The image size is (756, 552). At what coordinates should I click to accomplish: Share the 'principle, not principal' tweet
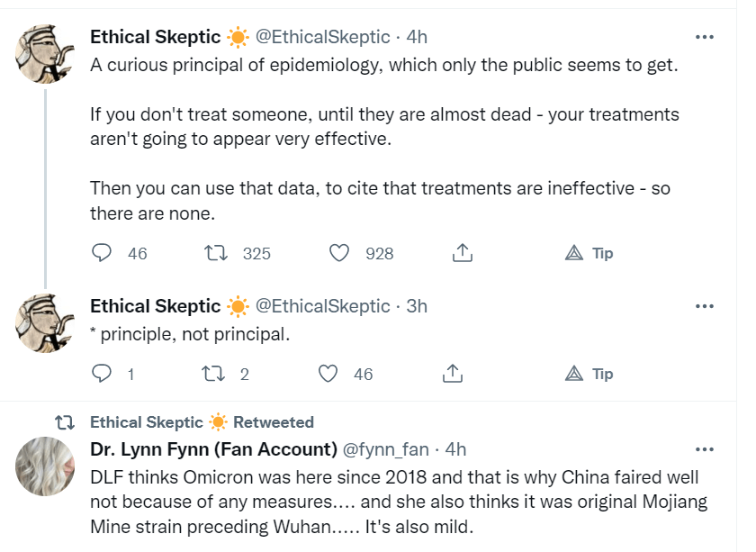point(453,374)
